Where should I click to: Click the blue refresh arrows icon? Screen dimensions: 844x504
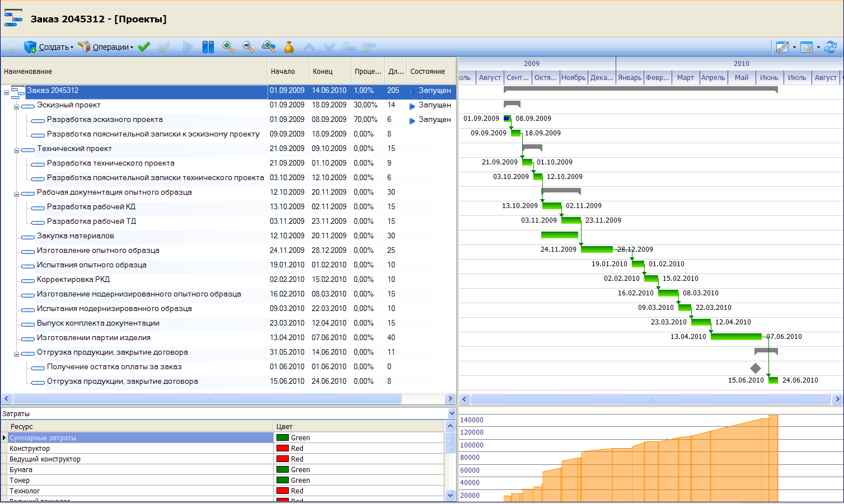pos(831,48)
